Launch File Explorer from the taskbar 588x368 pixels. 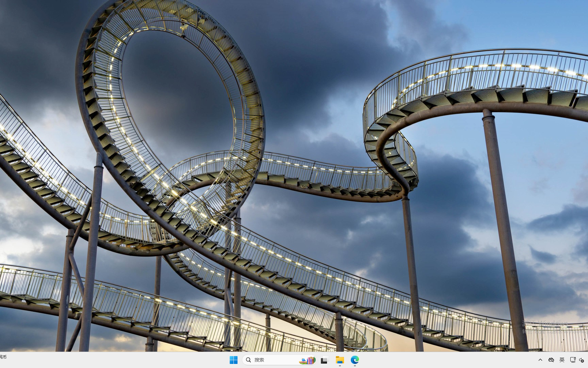340,360
